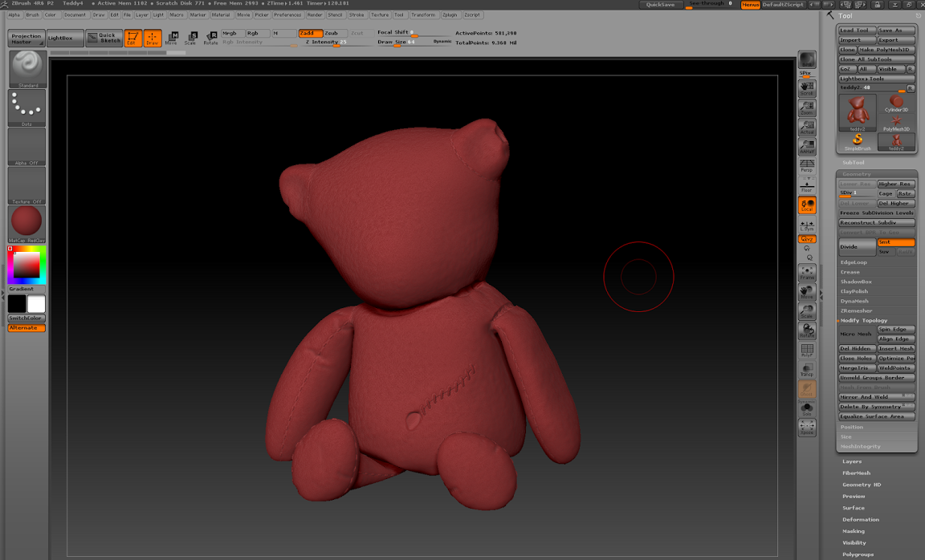Screen dimensions: 925x560
Task: Toggle the Zsub sculpt mode
Action: click(334, 33)
